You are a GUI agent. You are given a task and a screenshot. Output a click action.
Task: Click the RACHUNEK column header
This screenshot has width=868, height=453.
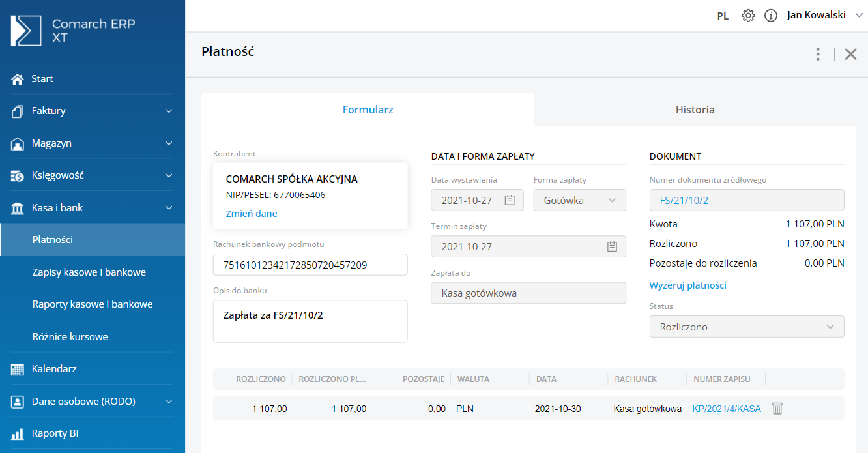pos(635,379)
